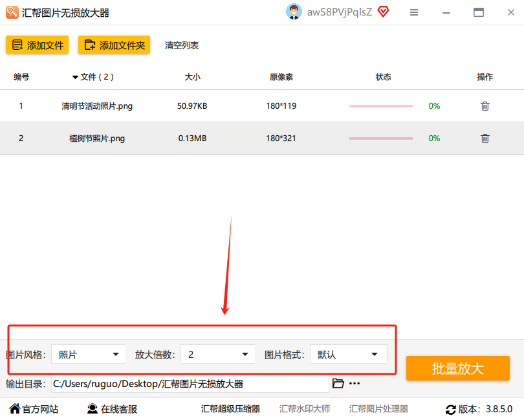This screenshot has height=420, width=524.
Task: Delete 清明节活动照片.png with trash icon
Action: click(485, 106)
